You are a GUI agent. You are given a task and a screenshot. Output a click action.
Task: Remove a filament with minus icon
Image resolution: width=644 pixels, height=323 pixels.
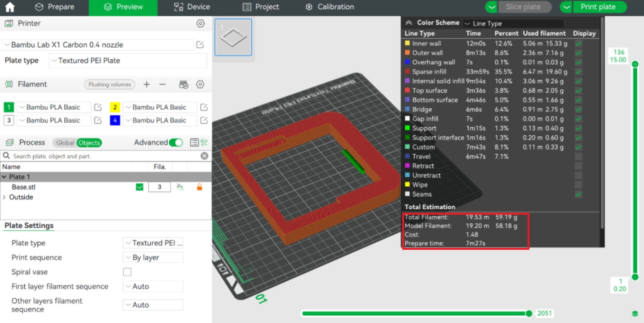point(162,84)
